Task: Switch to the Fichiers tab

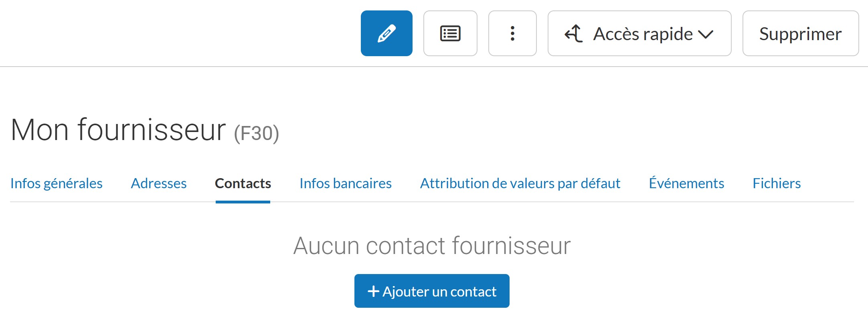Action: coord(777,183)
